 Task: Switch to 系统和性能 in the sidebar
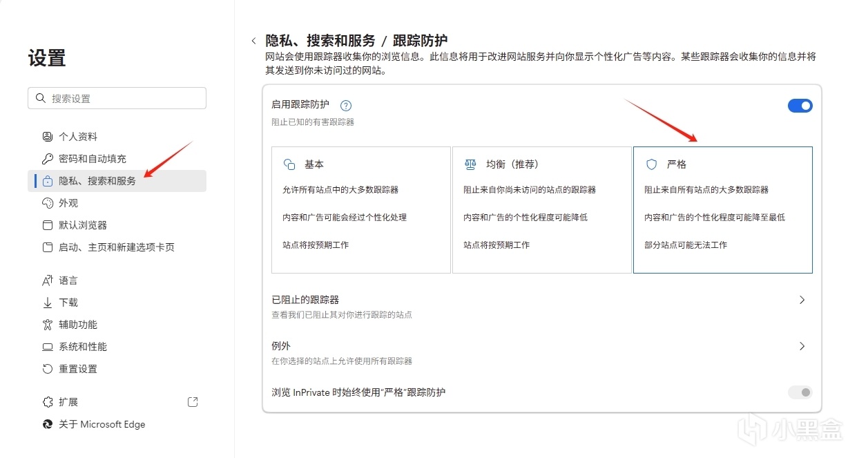[x=83, y=347]
